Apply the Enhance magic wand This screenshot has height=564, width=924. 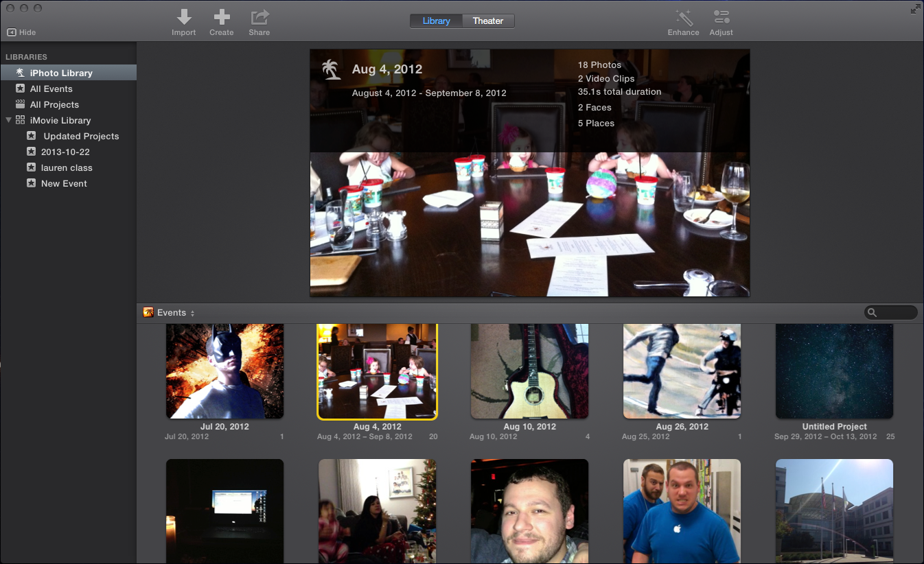(x=684, y=17)
